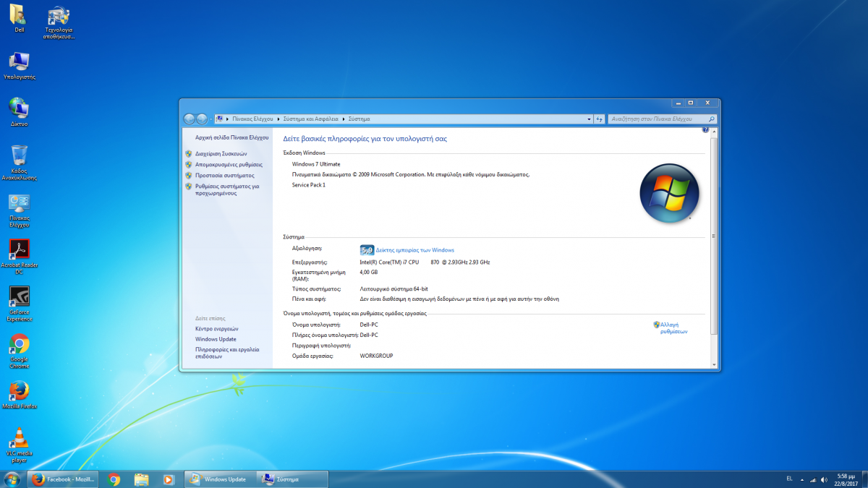Click Αλλαγή ρυθμίσεων link
This screenshot has width=868, height=488.
[673, 328]
